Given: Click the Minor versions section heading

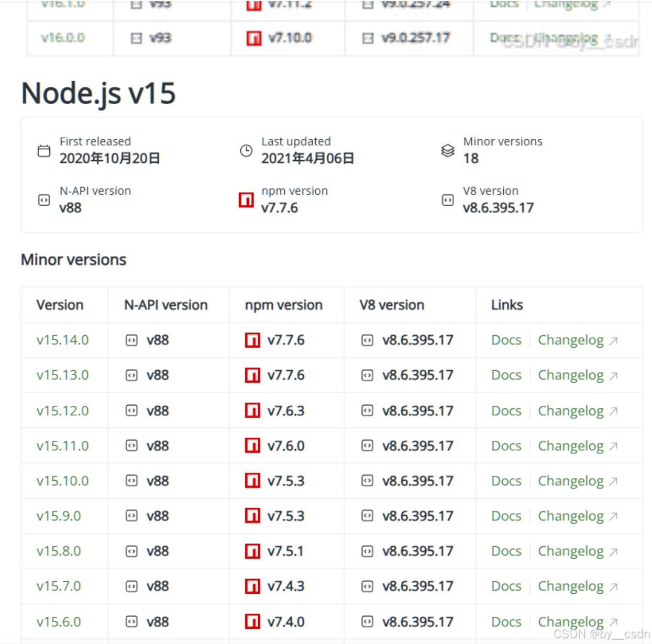Looking at the screenshot, I should (73, 260).
